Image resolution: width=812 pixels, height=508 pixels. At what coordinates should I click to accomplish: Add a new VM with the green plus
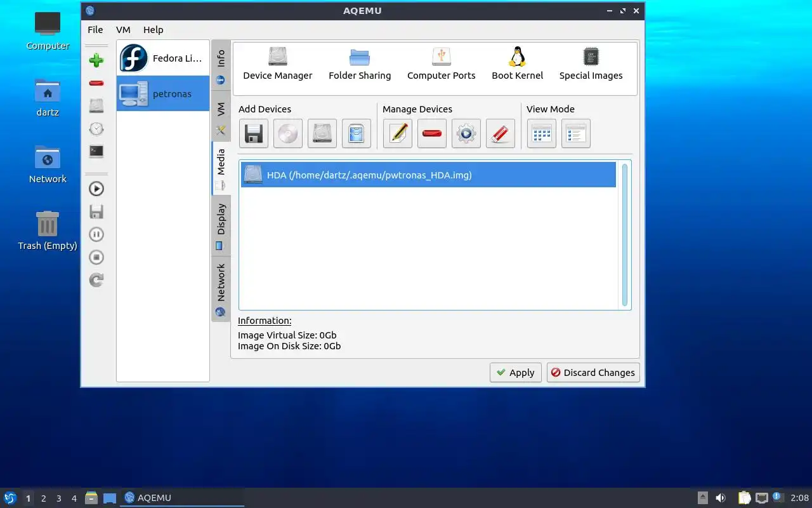tap(96, 60)
